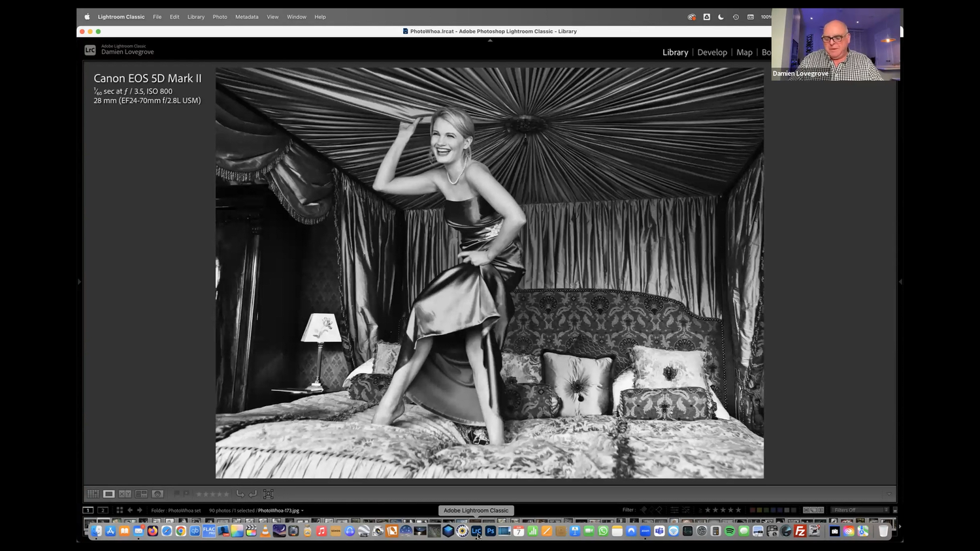The width and height of the screenshot is (980, 551).
Task: Set rating stars in the toolbar
Action: tap(213, 494)
